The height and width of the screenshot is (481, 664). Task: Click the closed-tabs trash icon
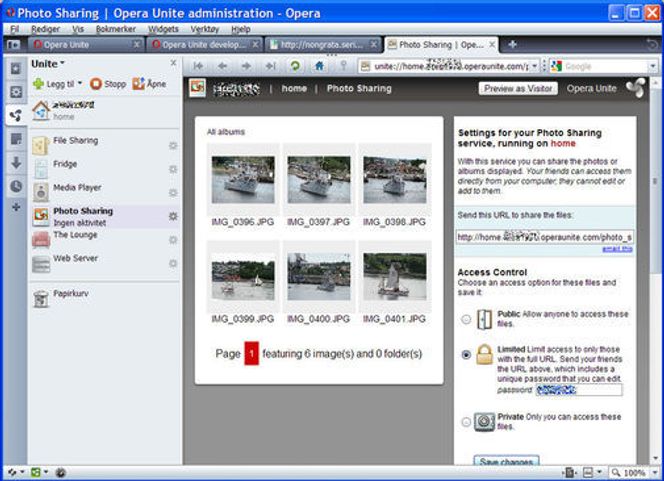pos(653,44)
